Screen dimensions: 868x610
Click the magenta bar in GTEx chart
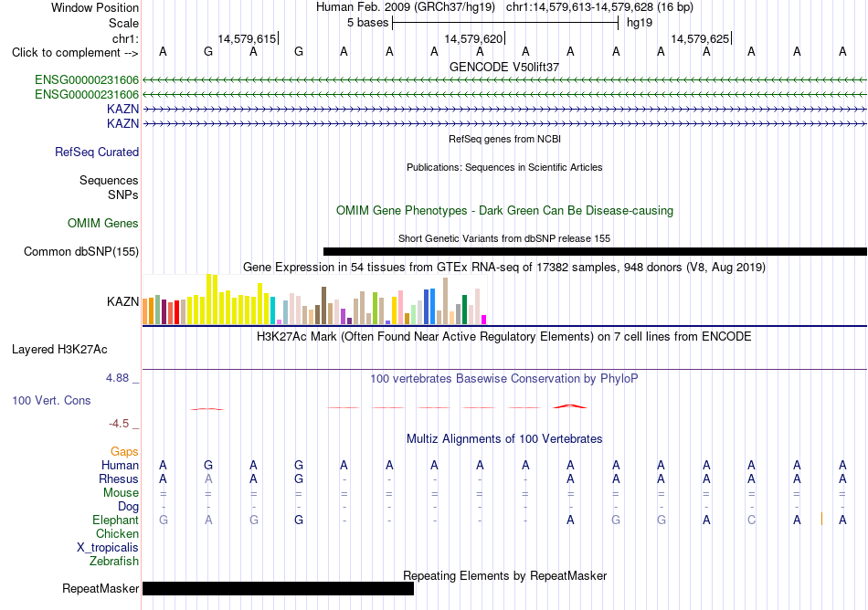pos(484,319)
